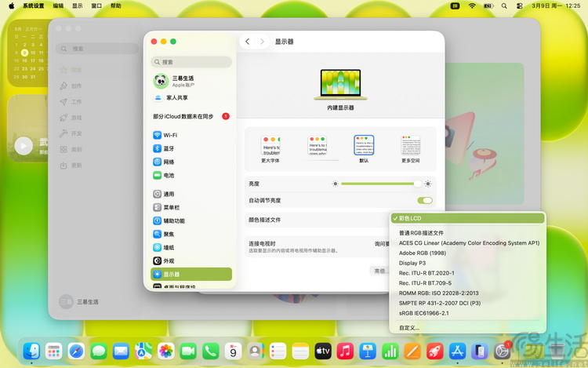
Task: Click the search field in System Settings
Action: [x=191, y=62]
